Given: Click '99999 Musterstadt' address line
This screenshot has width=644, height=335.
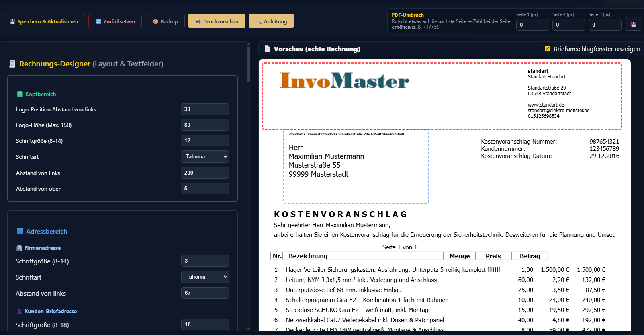Looking at the screenshot, I should point(319,174).
